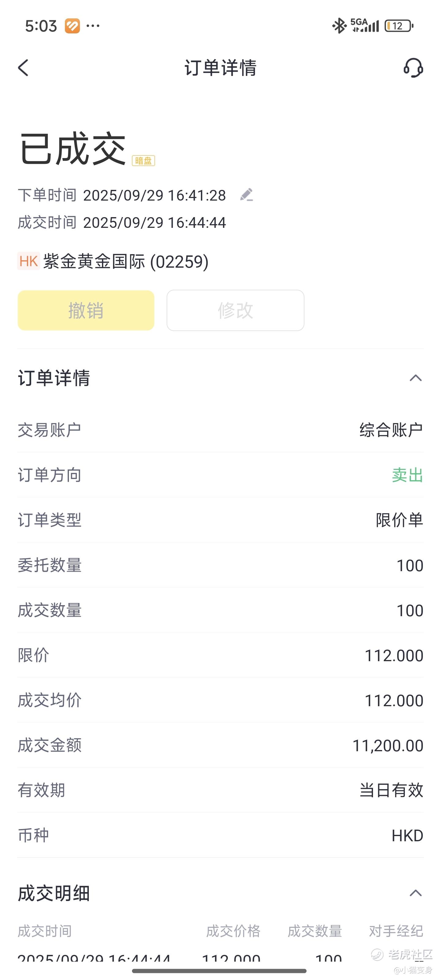The width and height of the screenshot is (441, 980).
Task: Tap the 暗盘 tag badge
Action: (x=143, y=161)
